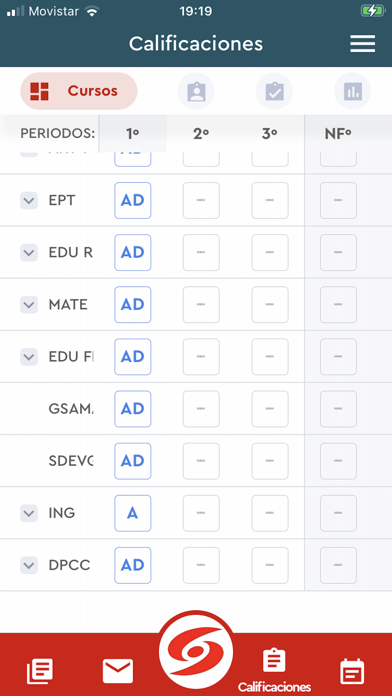Expand the DPCC course chevron
Viewport: 392px width, 696px height.
(x=29, y=566)
